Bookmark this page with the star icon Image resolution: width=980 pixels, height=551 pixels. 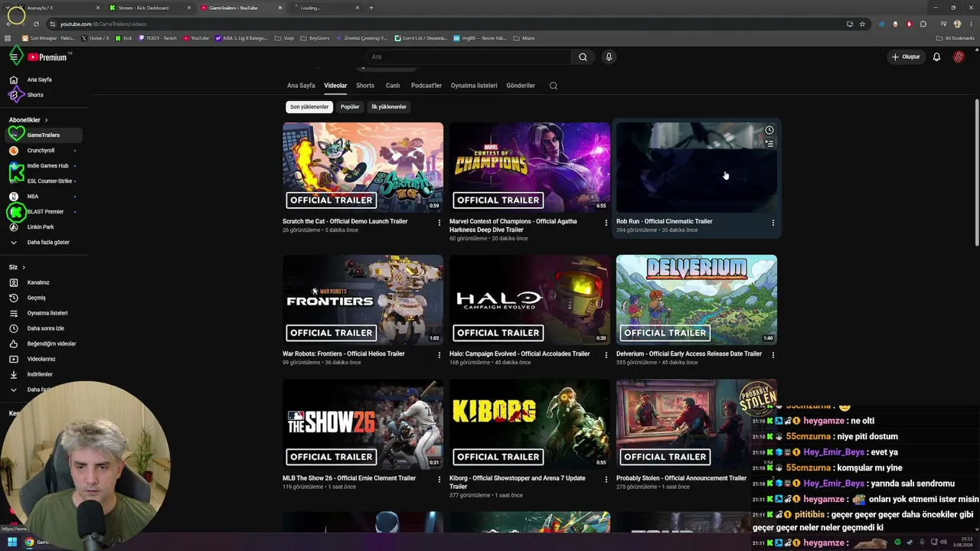click(862, 24)
